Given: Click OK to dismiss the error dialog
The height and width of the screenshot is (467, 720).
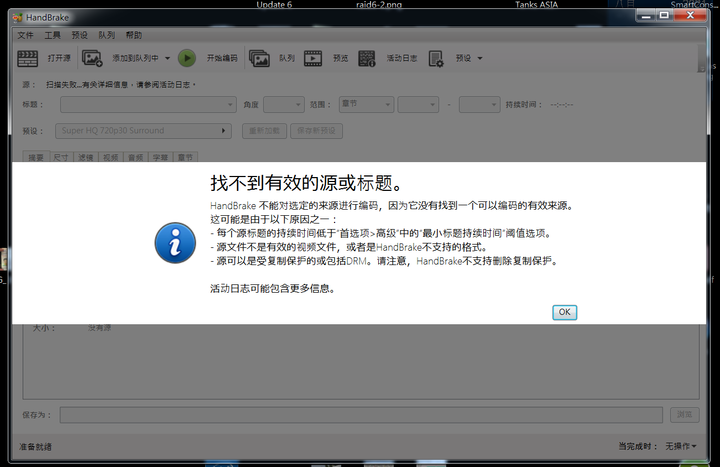Looking at the screenshot, I should (564, 312).
